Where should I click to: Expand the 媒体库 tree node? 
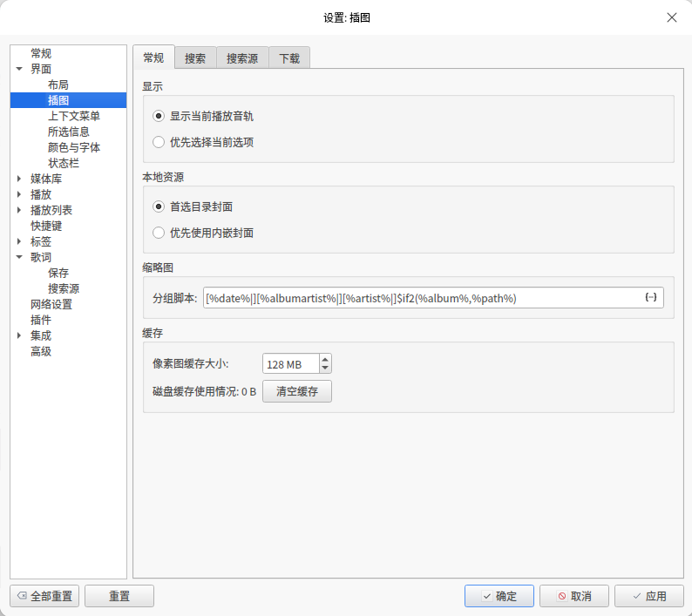click(19, 179)
